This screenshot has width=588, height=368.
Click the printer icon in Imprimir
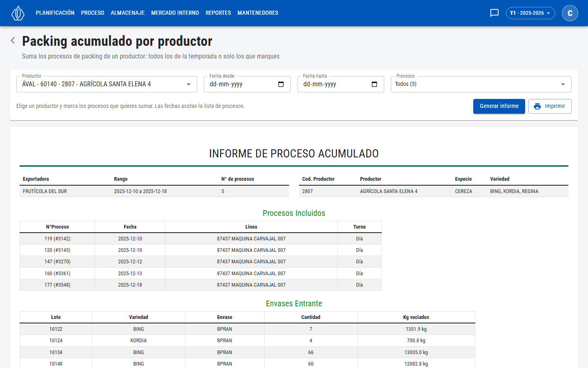tap(537, 106)
